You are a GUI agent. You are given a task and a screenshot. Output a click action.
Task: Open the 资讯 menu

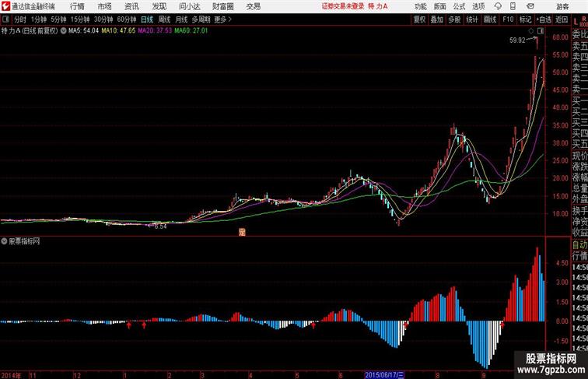click(x=131, y=6)
